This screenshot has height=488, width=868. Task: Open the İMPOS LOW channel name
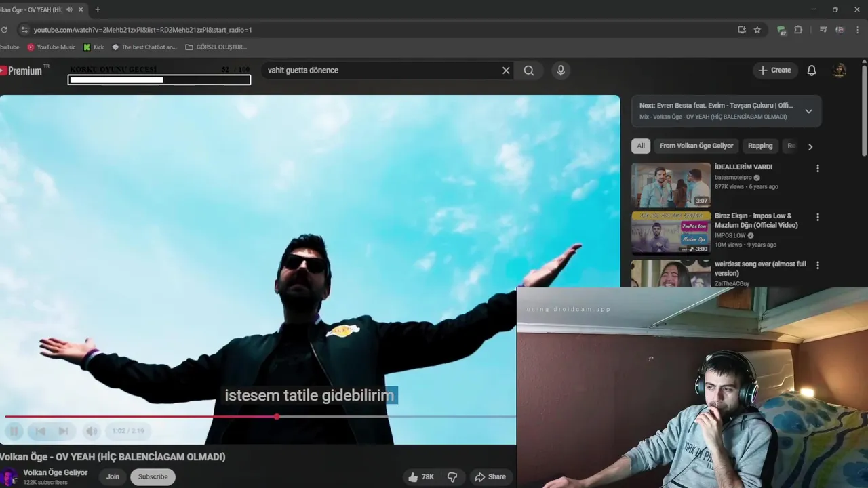(730, 236)
